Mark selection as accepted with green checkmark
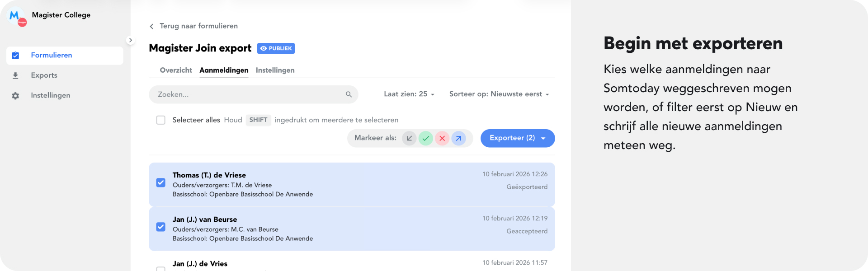Viewport: 868px width, 271px height. tap(425, 138)
